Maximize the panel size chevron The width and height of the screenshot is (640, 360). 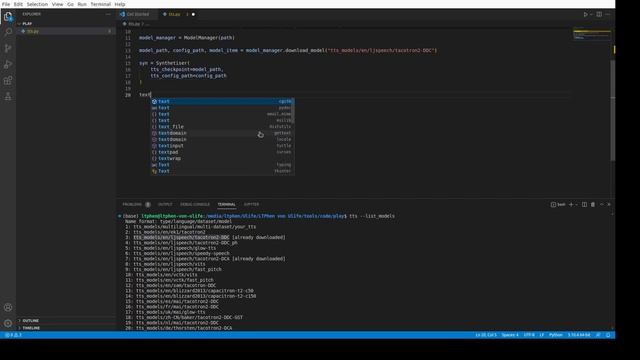tap(601, 204)
